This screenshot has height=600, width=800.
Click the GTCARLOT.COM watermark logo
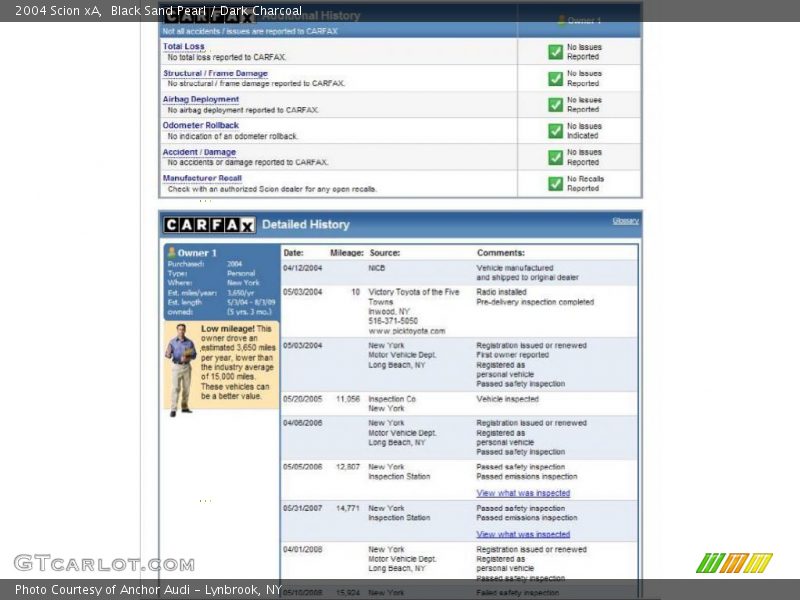(x=104, y=564)
